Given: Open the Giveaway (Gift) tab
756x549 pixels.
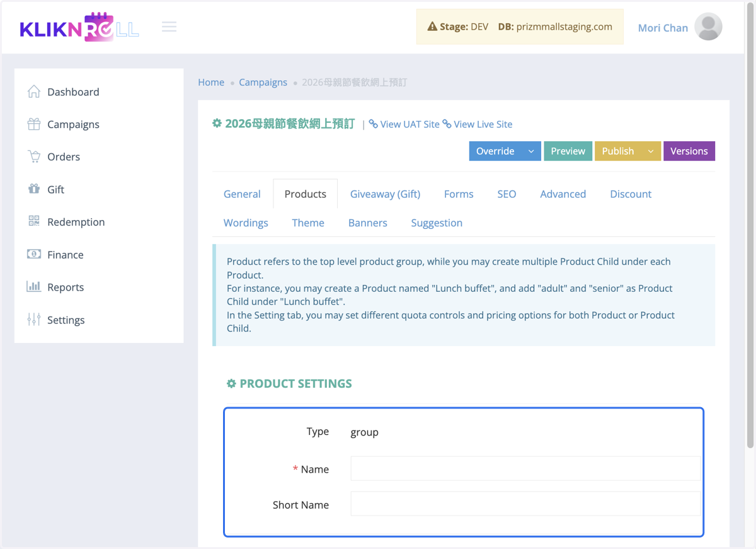Looking at the screenshot, I should pyautogui.click(x=386, y=194).
